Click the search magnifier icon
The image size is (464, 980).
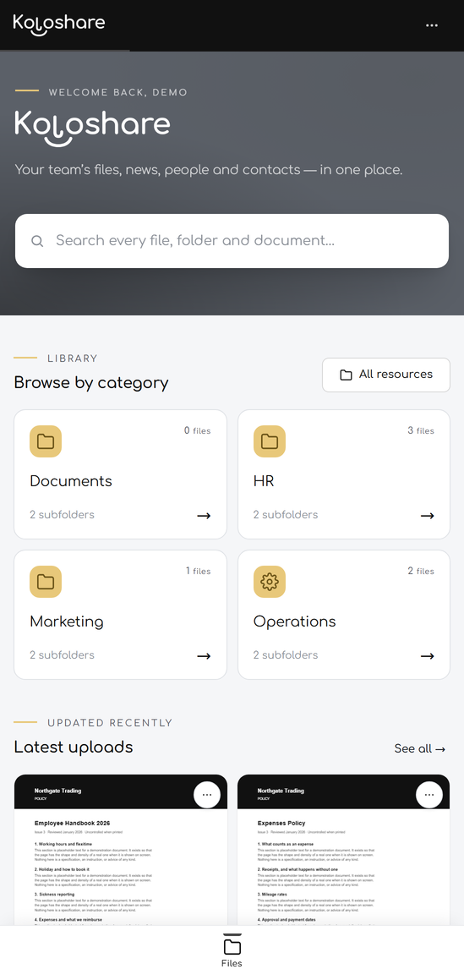pos(37,241)
